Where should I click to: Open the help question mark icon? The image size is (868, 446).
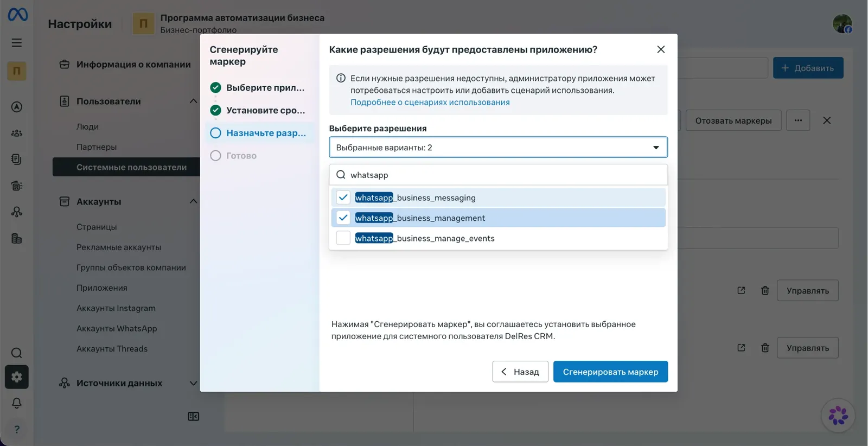point(17,429)
